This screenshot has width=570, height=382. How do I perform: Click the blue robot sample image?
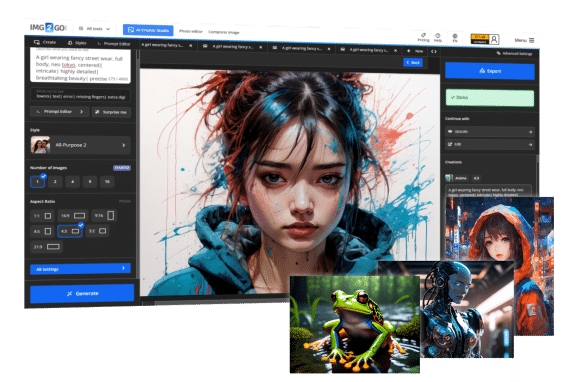(467, 309)
